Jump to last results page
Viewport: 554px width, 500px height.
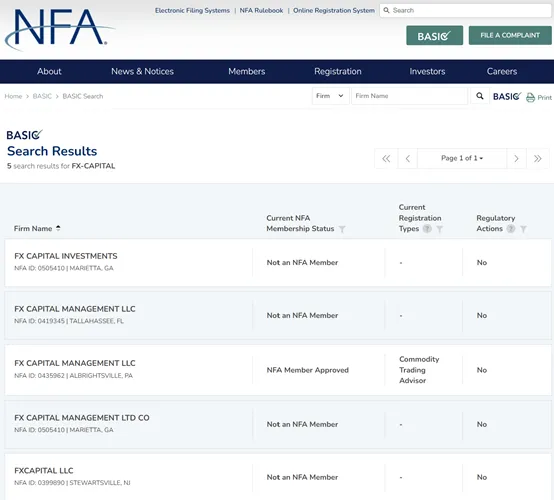click(538, 158)
